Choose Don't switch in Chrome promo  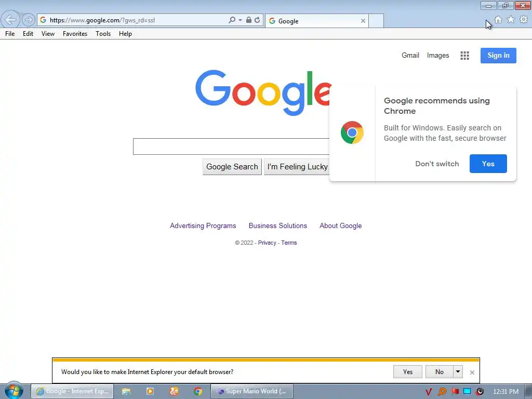click(437, 164)
